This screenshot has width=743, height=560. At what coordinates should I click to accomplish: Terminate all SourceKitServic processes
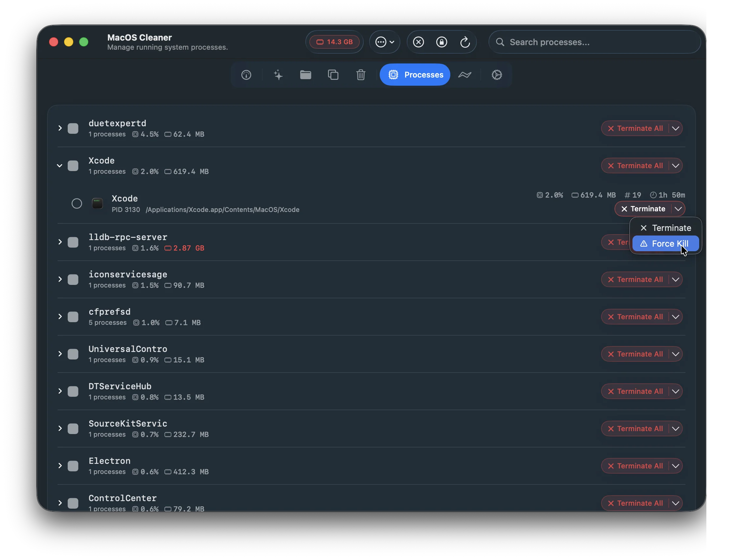click(635, 429)
